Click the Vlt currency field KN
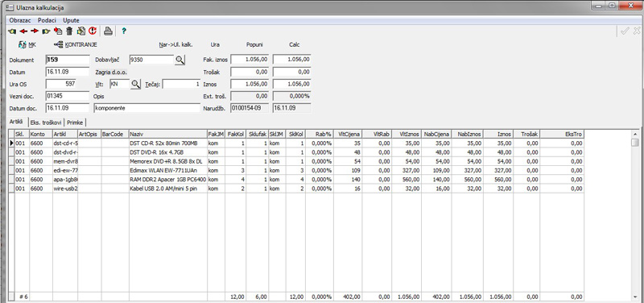 [119, 85]
